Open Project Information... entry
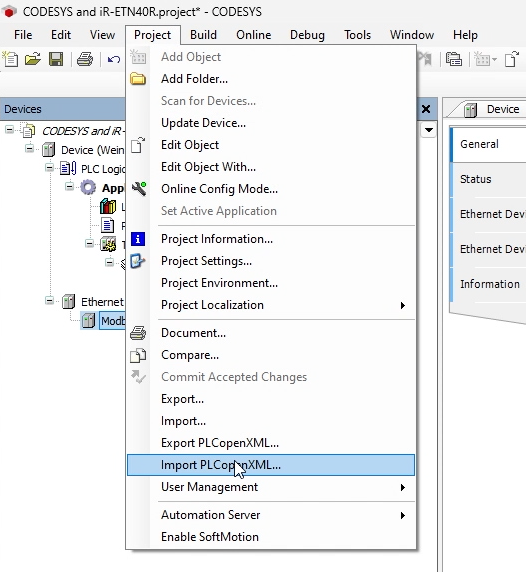526x572 pixels. click(271, 239)
